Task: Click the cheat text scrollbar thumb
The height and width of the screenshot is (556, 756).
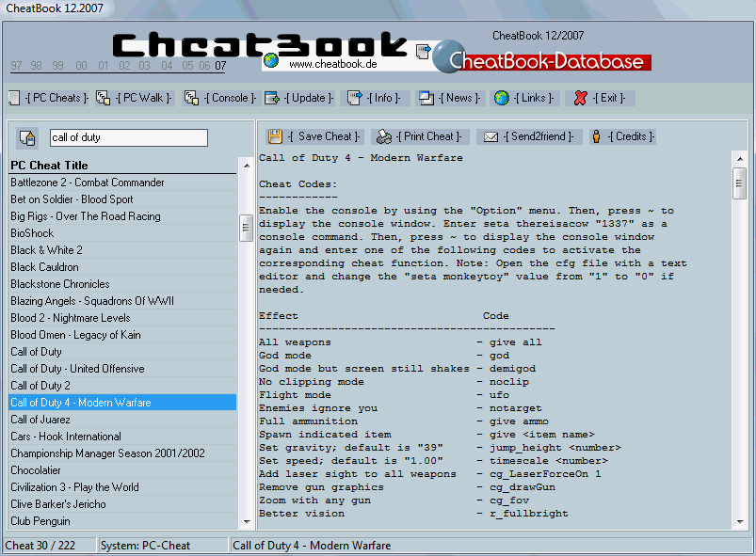Action: 740,183
